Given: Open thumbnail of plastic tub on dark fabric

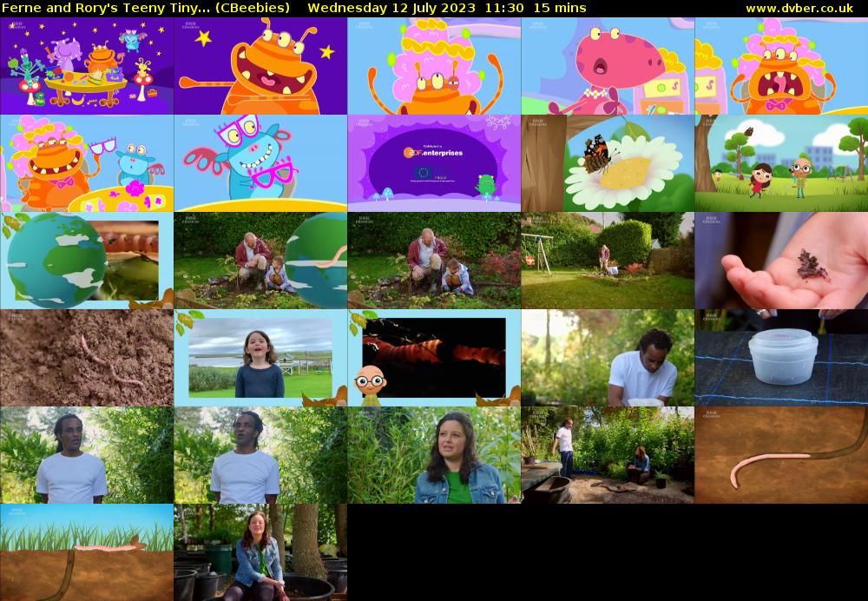Looking at the screenshot, I should (781, 358).
